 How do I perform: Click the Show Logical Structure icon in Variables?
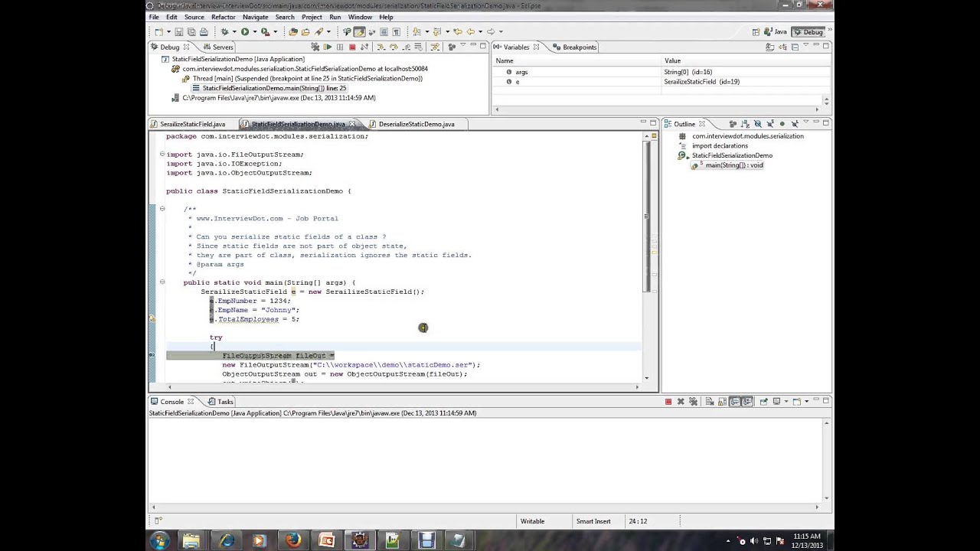(x=782, y=47)
